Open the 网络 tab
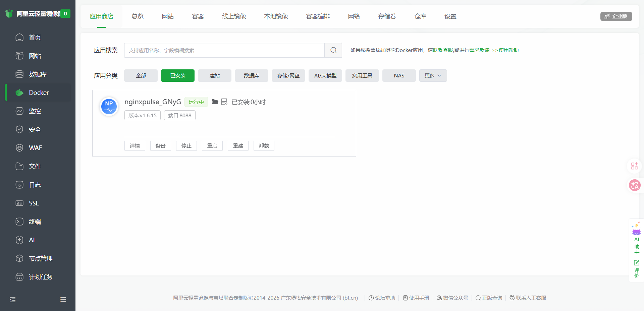Image resolution: width=644 pixels, height=311 pixels. click(354, 16)
